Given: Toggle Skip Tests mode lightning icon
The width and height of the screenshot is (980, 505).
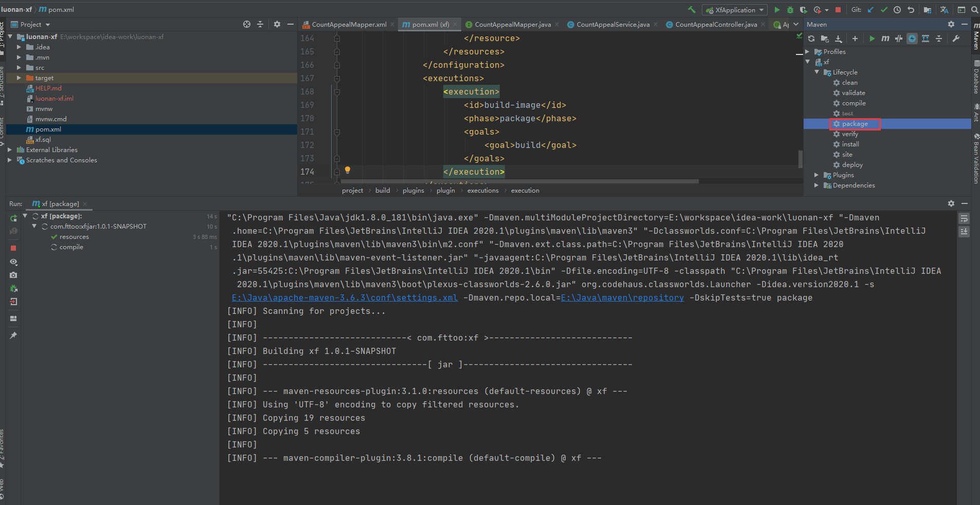Looking at the screenshot, I should pos(912,39).
